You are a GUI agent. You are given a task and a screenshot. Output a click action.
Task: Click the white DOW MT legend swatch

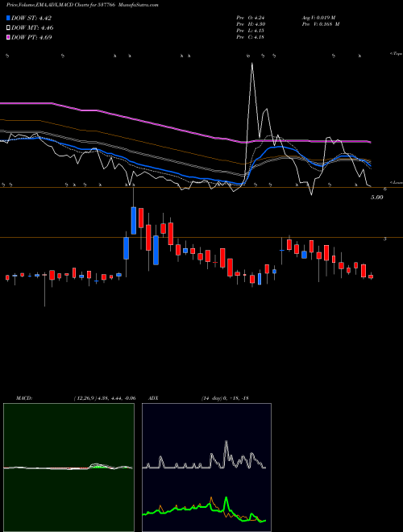[x=9, y=28]
